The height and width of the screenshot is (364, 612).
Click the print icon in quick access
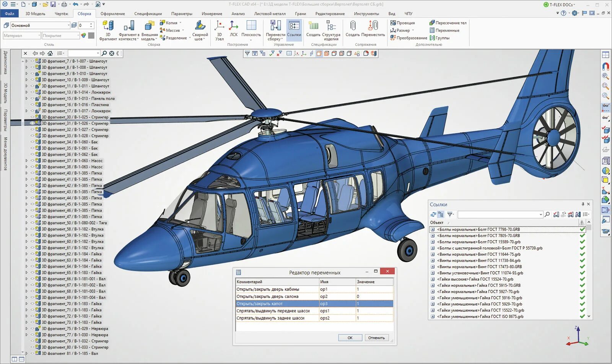64,5
